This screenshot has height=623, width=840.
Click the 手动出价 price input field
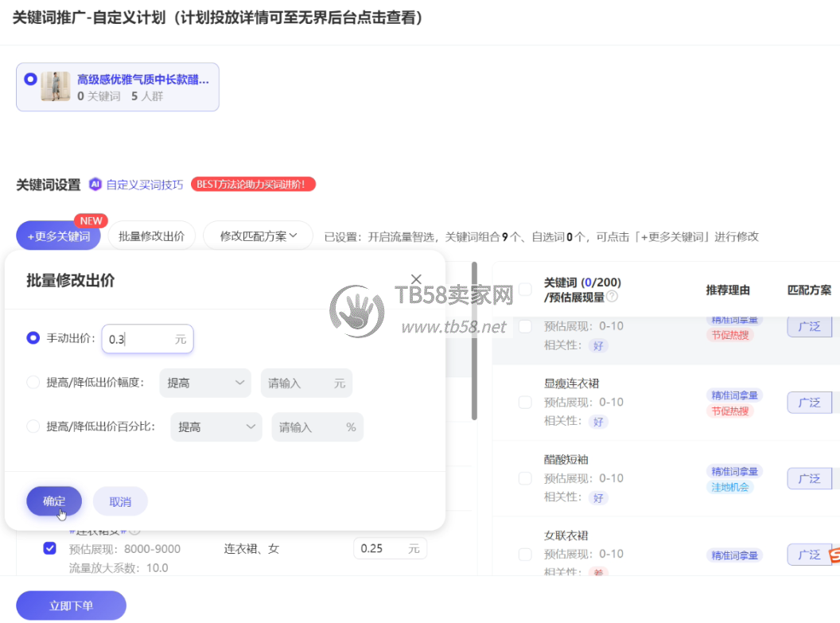[x=140, y=339]
